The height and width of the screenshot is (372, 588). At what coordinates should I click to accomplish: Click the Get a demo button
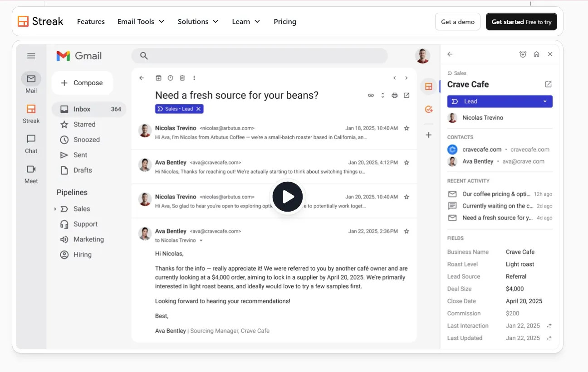458,22
